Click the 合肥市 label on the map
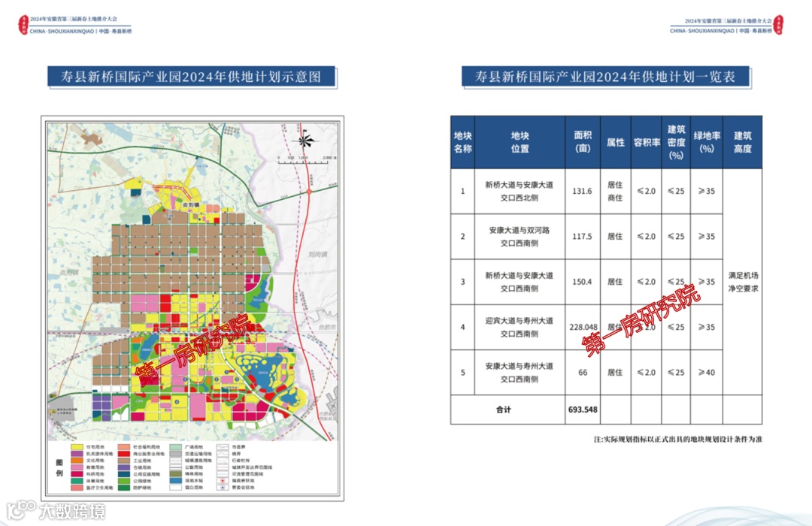 (x=327, y=327)
